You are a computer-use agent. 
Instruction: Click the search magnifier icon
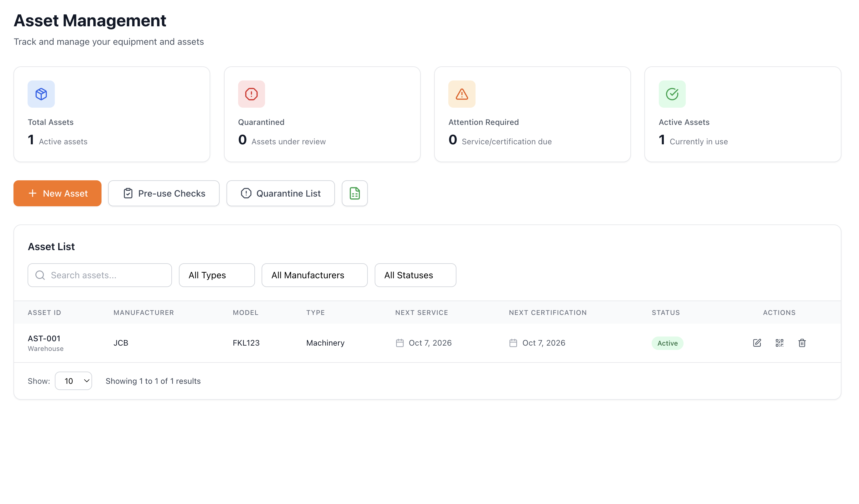click(40, 275)
